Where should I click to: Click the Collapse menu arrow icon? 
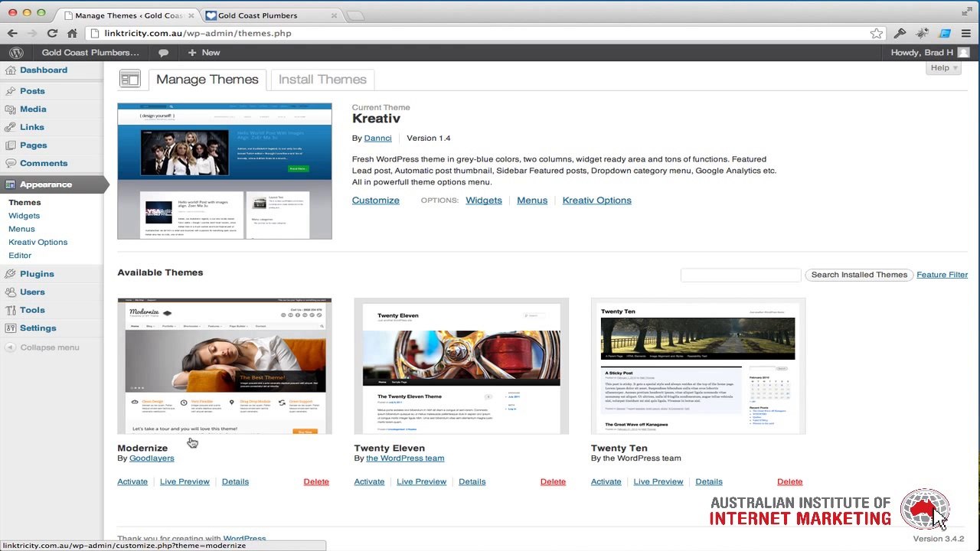tap(10, 347)
